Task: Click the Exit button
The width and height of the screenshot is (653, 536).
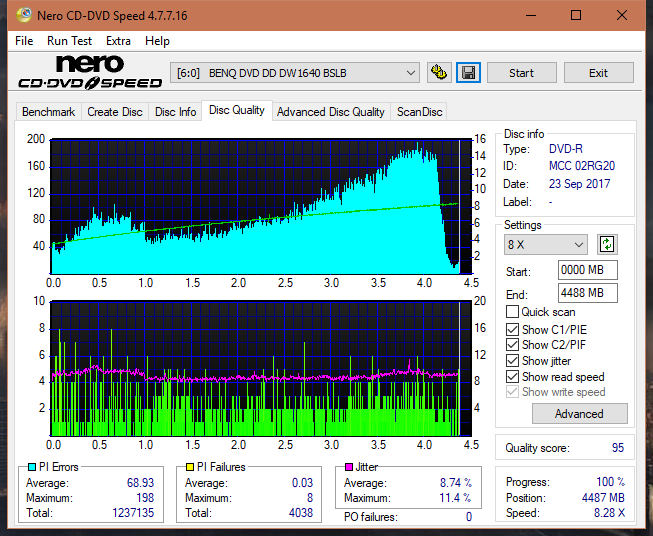Action: pyautogui.click(x=598, y=73)
